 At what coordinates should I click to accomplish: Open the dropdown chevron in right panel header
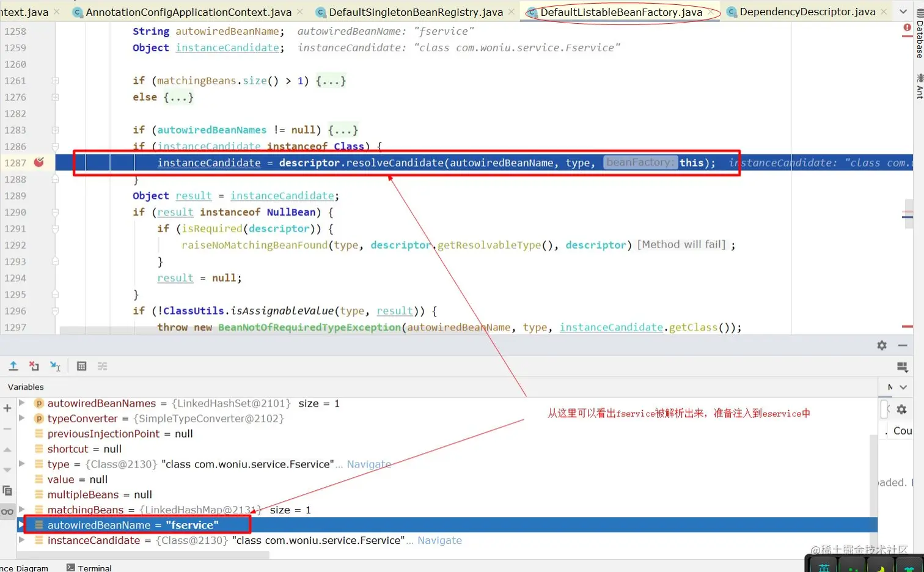[x=903, y=387]
